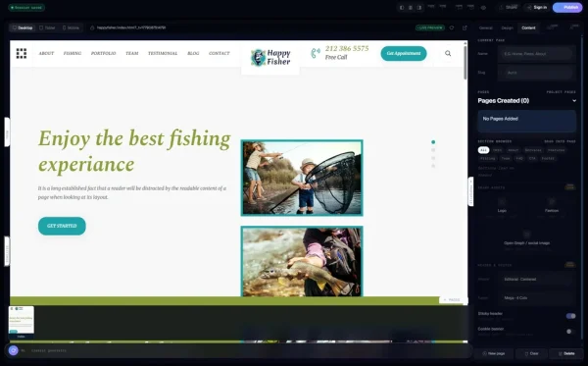The image size is (588, 366).
Task: Switch to the Design tab
Action: click(x=507, y=27)
